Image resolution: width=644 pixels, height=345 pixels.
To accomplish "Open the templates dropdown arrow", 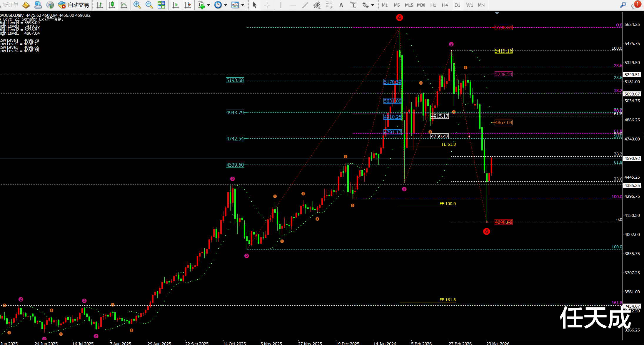I will point(243,5).
